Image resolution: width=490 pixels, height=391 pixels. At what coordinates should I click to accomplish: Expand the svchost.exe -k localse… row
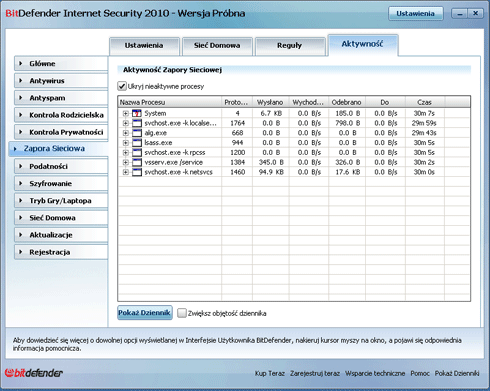tap(126, 123)
